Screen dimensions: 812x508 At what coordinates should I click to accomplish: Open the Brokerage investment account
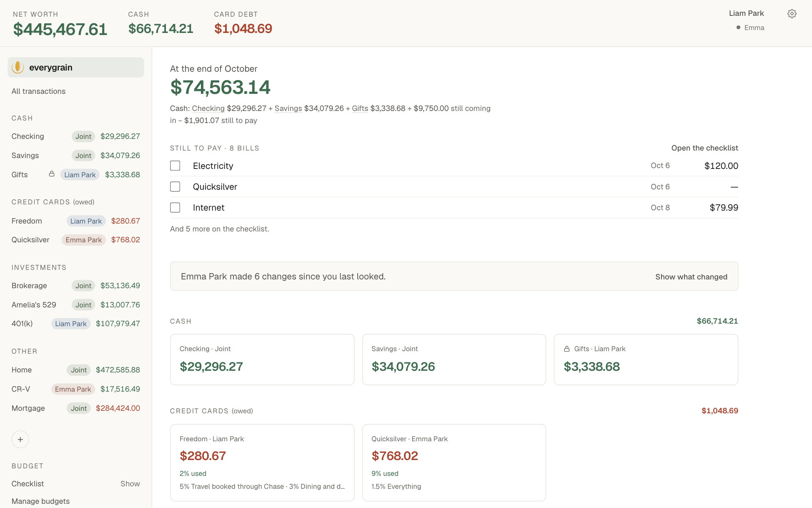click(75, 286)
